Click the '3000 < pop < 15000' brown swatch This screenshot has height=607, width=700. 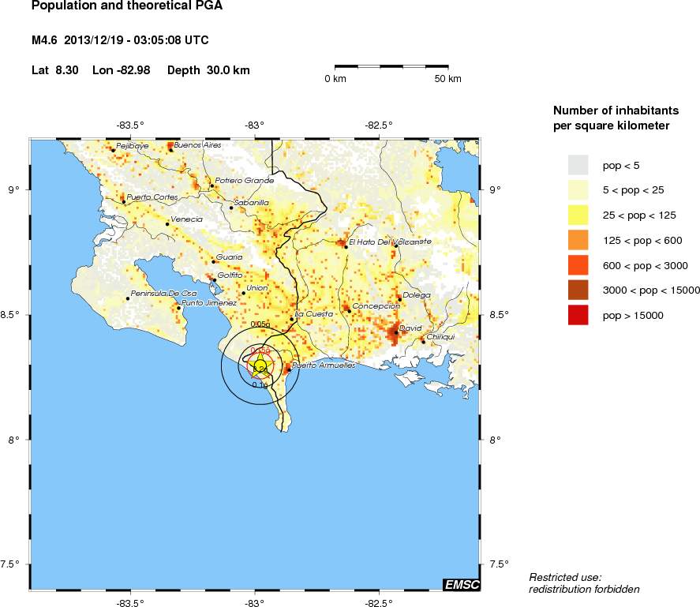[x=578, y=290]
